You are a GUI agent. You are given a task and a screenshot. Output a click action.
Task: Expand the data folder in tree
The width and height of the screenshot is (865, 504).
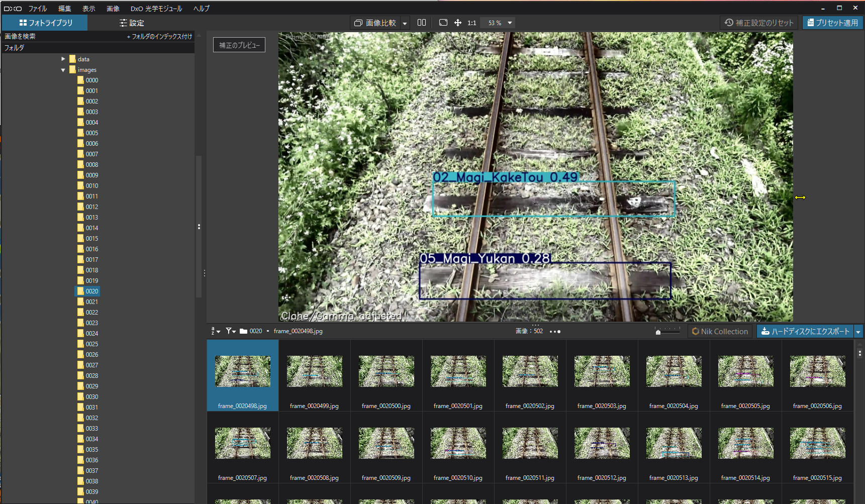(x=63, y=59)
